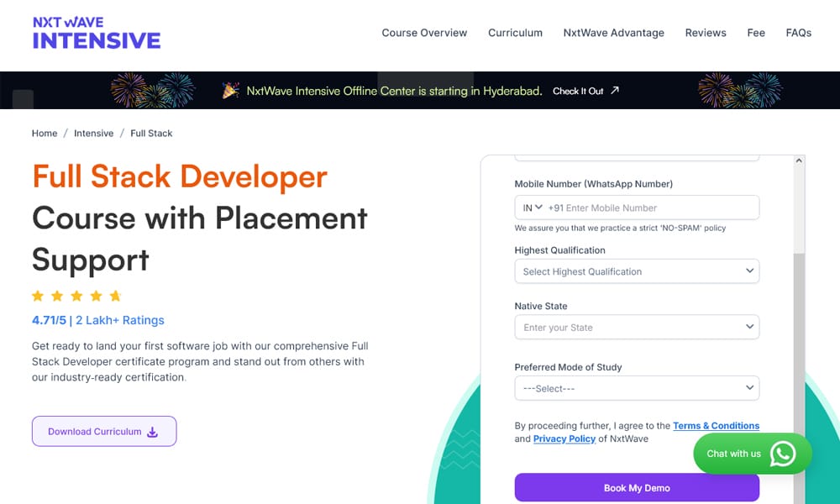840x504 pixels.
Task: Open the IN country code selector
Action: (x=533, y=207)
